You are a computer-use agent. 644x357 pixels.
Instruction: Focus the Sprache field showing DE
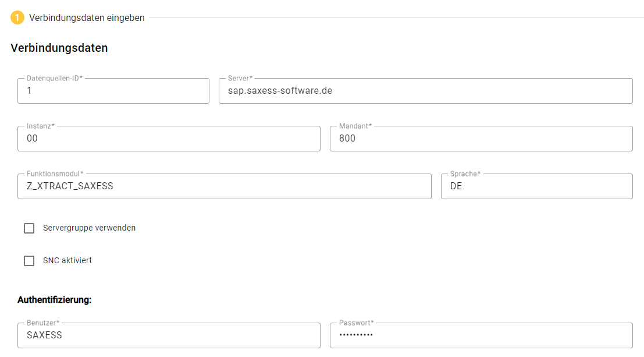click(x=536, y=187)
